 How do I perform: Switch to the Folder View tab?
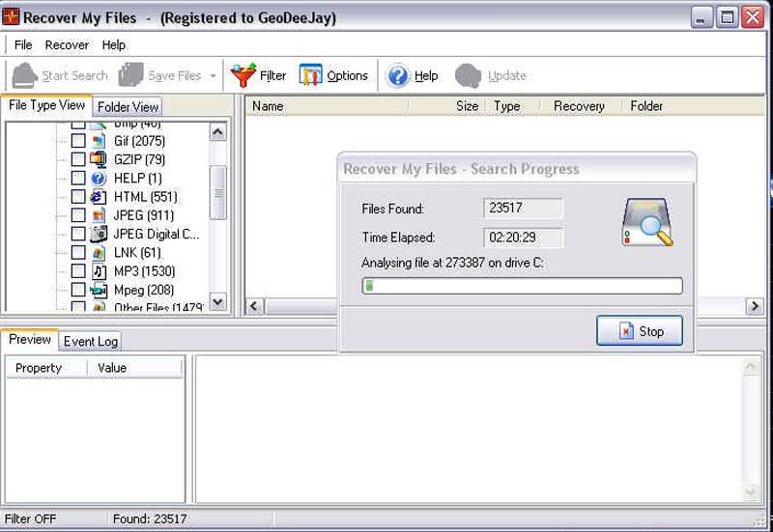128,107
